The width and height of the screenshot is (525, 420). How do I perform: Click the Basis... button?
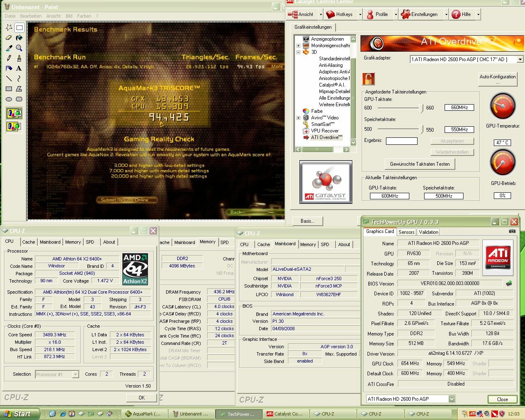click(307, 221)
